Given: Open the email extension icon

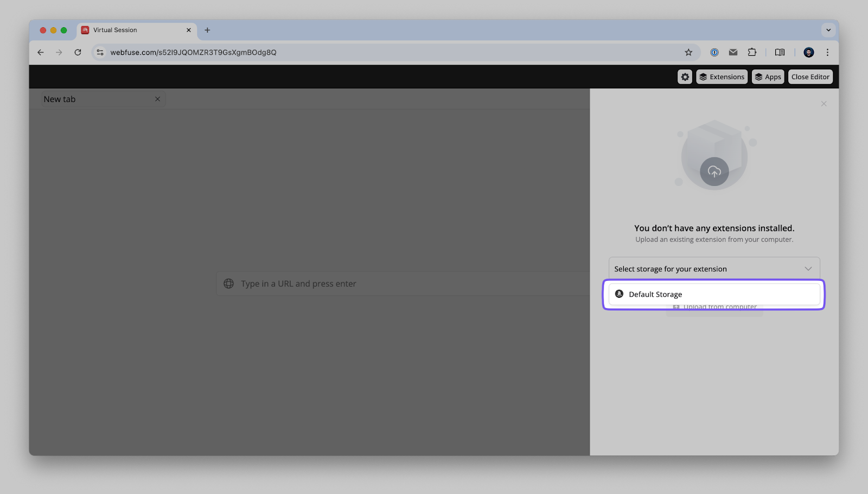Looking at the screenshot, I should coord(733,52).
